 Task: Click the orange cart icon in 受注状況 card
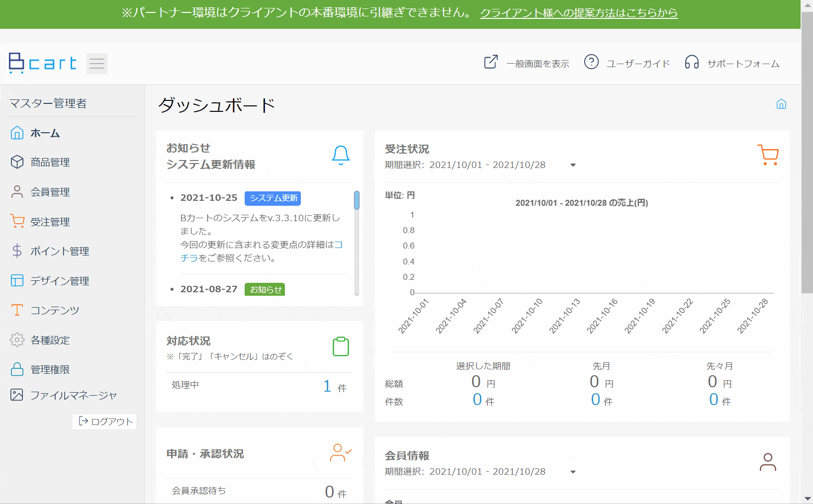click(x=768, y=155)
